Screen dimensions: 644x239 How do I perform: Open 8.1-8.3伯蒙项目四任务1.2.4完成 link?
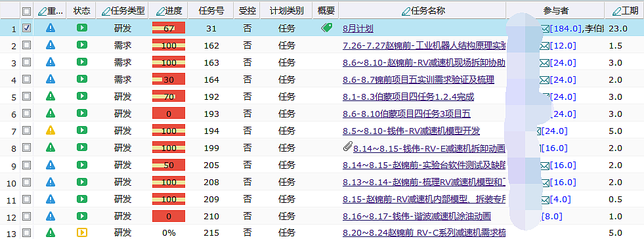[x=408, y=97]
